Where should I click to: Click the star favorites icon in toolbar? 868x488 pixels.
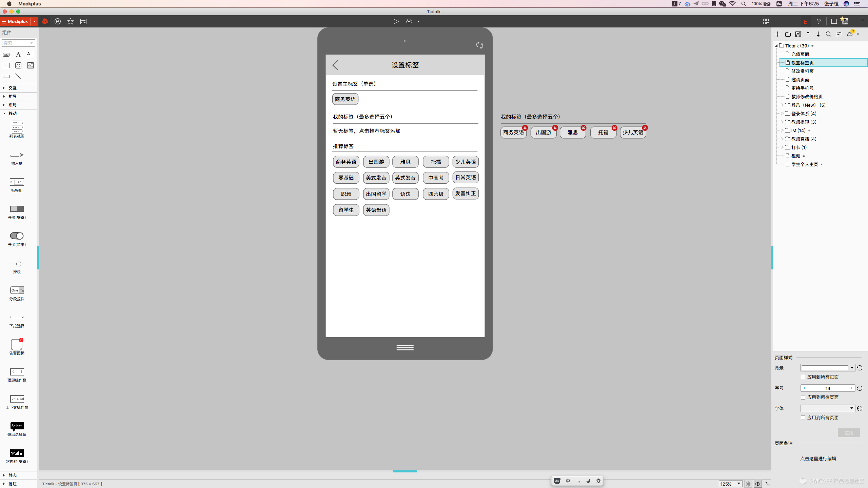click(x=71, y=21)
